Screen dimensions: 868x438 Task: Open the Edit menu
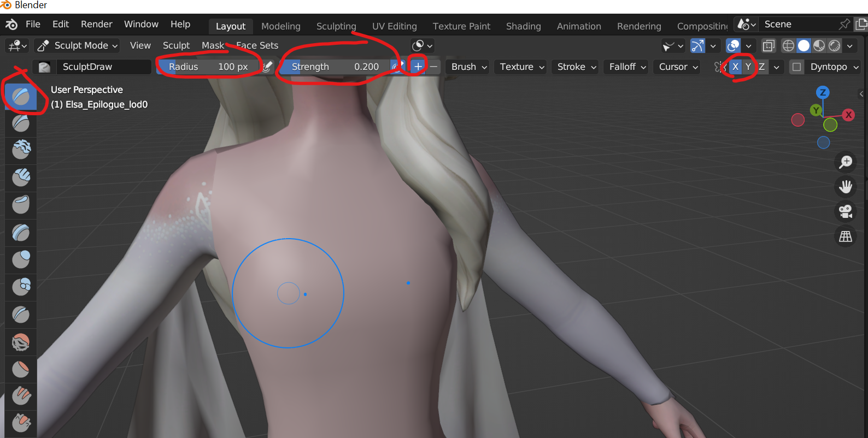[61, 24]
